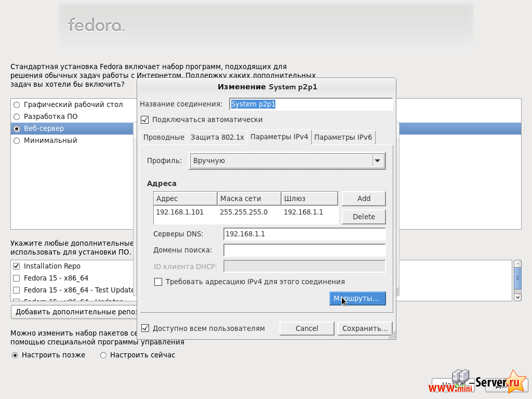Click the Адрес column header
Screen dimensions: 532x399
(x=185, y=198)
